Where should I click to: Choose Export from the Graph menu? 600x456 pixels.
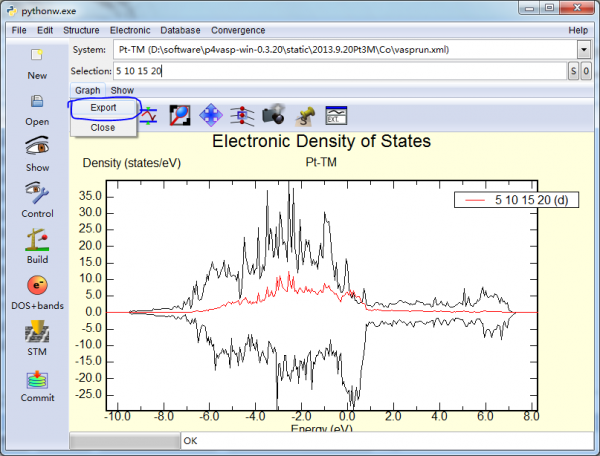[103, 107]
